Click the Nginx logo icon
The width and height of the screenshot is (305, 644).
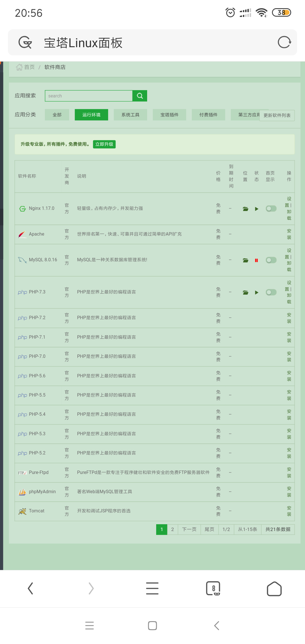click(22, 208)
